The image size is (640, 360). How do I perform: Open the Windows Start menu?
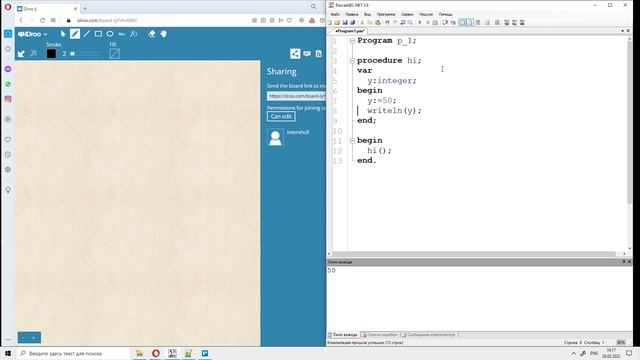[x=8, y=353]
